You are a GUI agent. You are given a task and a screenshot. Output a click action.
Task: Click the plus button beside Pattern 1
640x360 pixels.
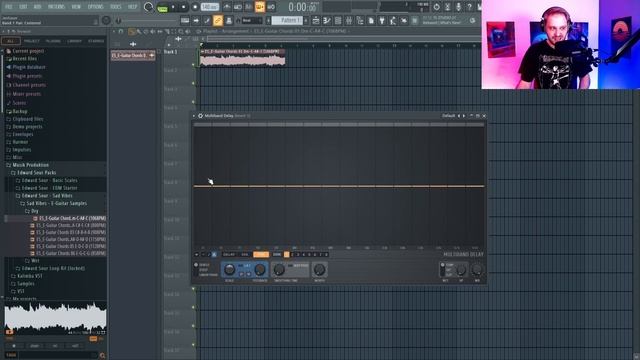pos(306,20)
